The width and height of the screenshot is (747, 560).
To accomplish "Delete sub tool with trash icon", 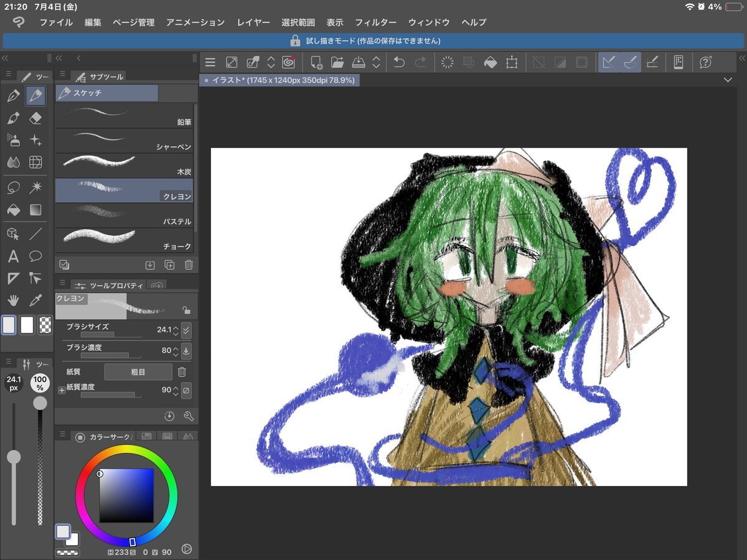I will pyautogui.click(x=189, y=264).
